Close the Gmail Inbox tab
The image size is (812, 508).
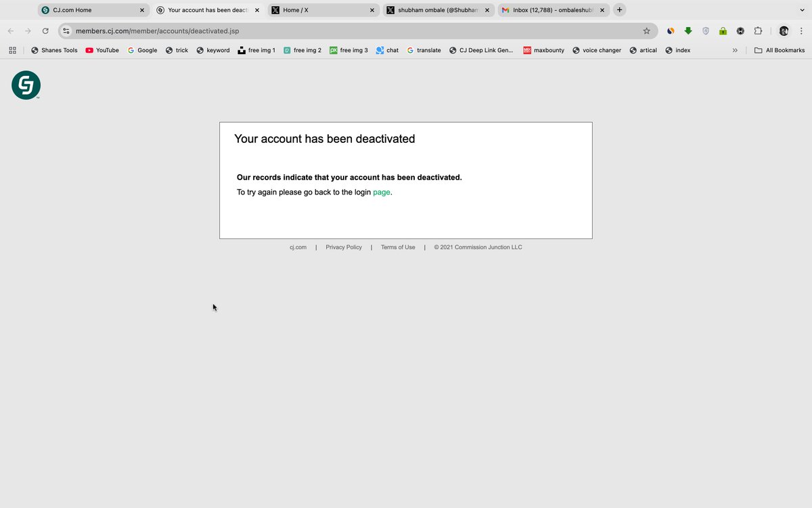(602, 10)
